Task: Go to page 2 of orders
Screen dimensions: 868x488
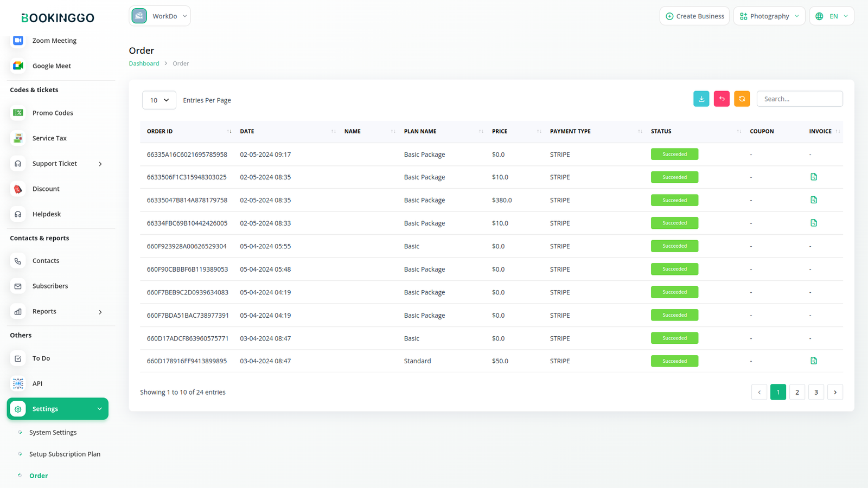Action: (797, 392)
